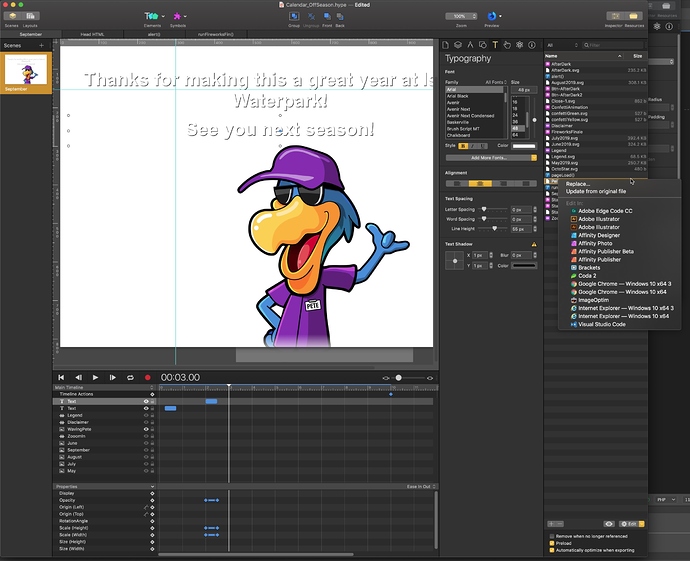This screenshot has height=561, width=690.
Task: Switch to the Head HTML tab
Action: pos(92,34)
